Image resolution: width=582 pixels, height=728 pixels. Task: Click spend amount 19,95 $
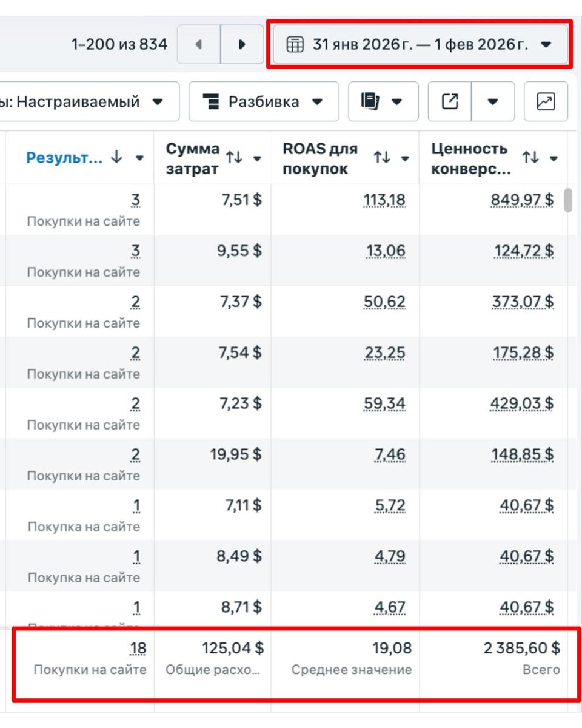click(236, 455)
